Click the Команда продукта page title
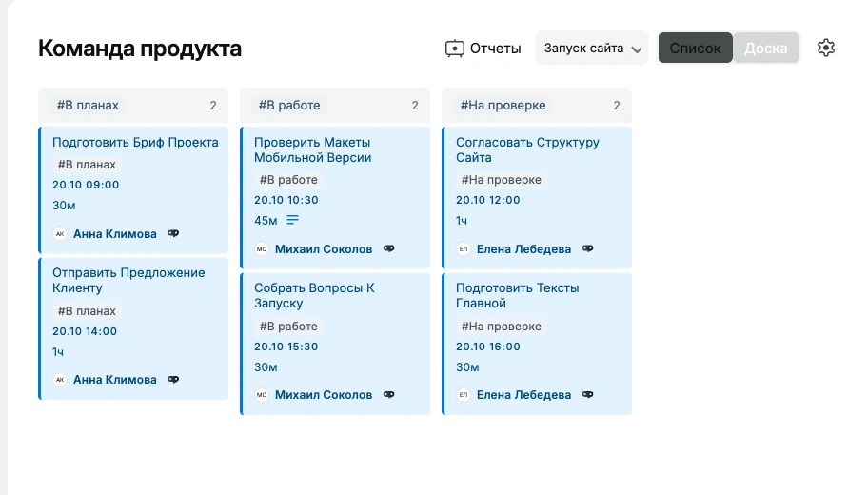 140,49
